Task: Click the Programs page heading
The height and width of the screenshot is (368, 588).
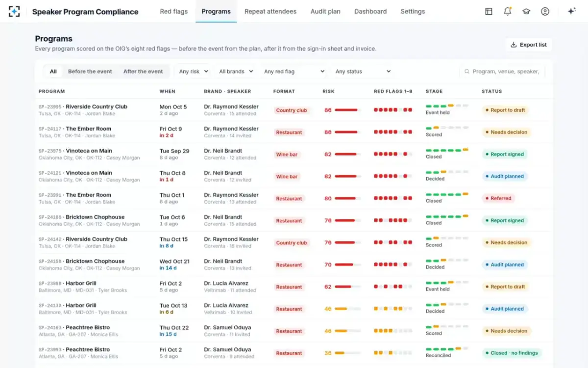Action: click(x=53, y=39)
